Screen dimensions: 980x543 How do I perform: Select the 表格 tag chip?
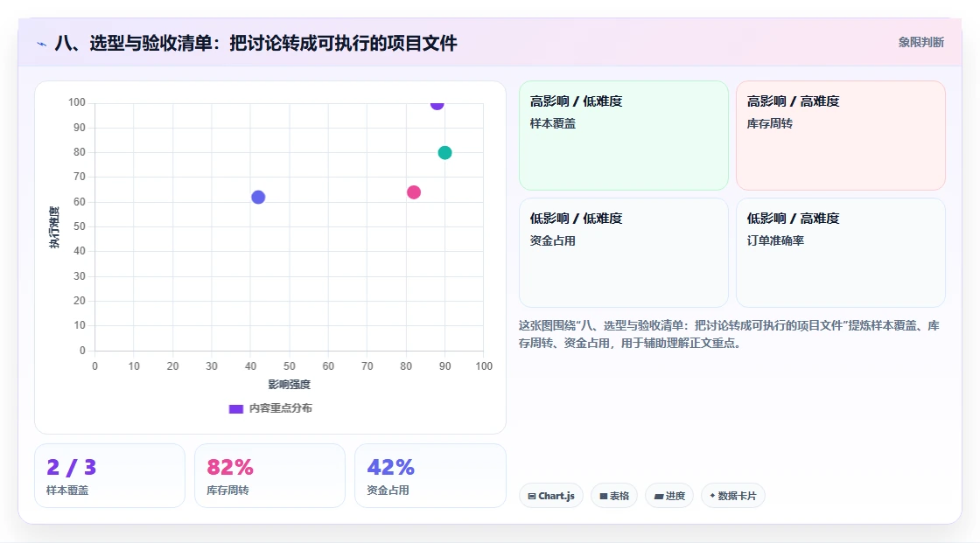tap(614, 496)
